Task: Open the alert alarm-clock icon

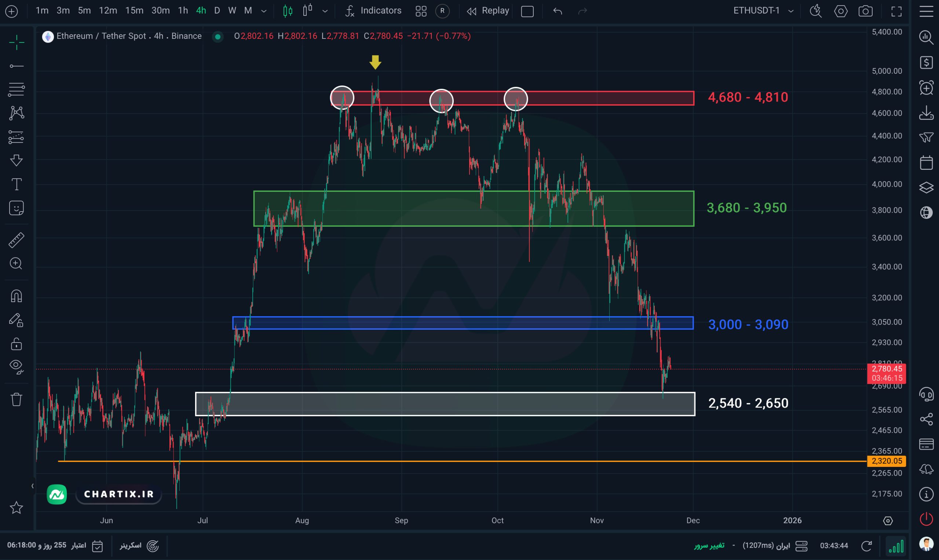Action: [926, 88]
